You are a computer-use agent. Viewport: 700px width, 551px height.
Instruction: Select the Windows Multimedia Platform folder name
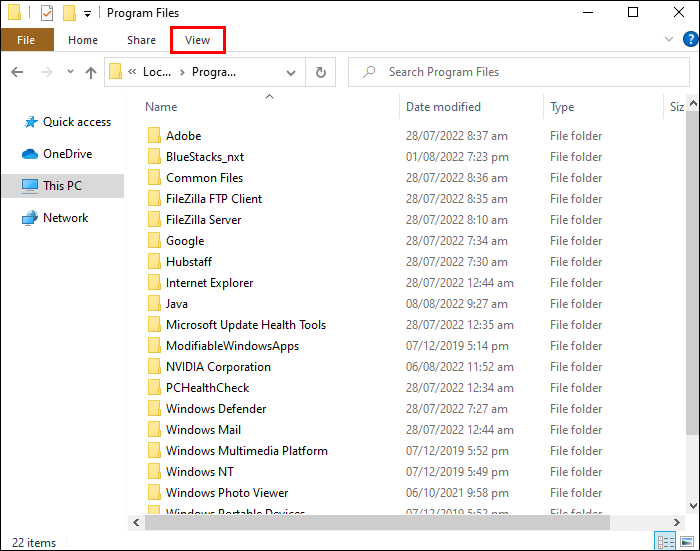coord(247,451)
